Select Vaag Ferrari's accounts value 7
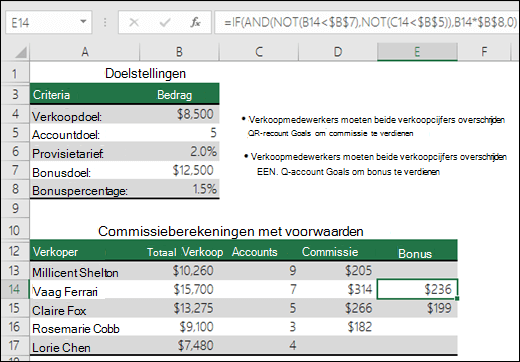 click(259, 289)
